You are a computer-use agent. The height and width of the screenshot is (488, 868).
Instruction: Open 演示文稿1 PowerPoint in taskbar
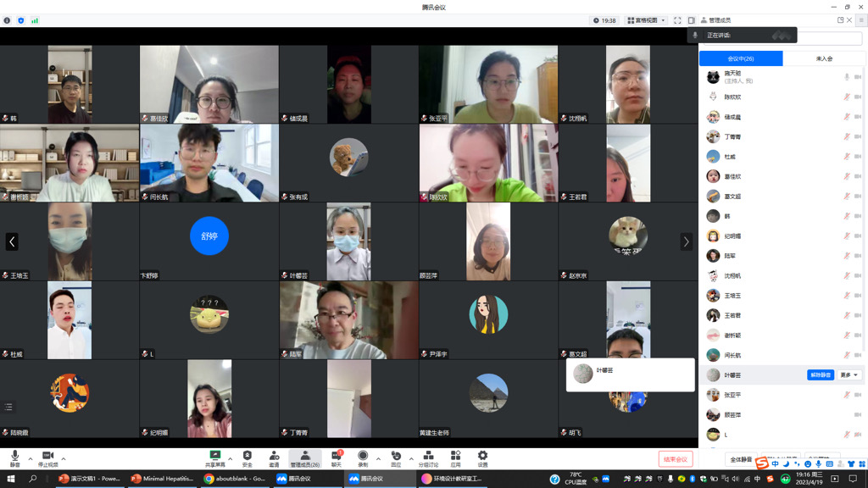tap(90, 479)
